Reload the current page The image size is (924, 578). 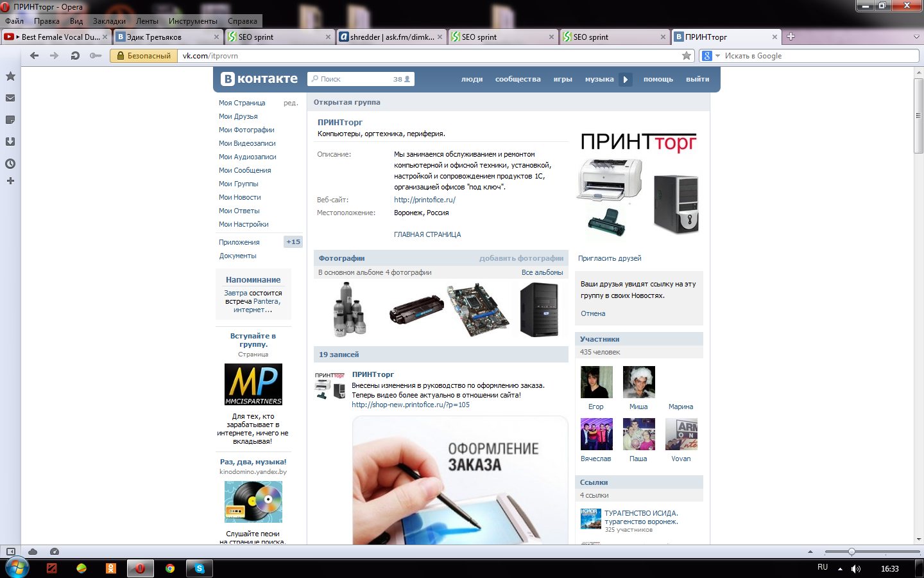[75, 56]
